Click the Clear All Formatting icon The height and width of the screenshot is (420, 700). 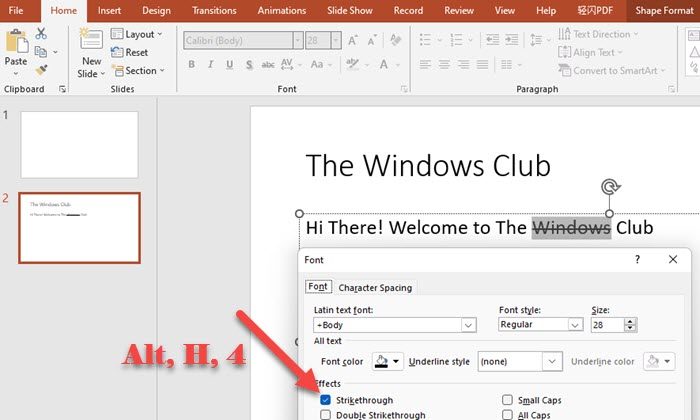[x=395, y=40]
